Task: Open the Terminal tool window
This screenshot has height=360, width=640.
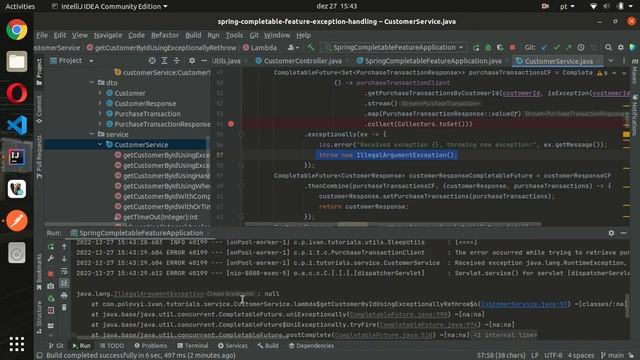Action: pos(193,346)
